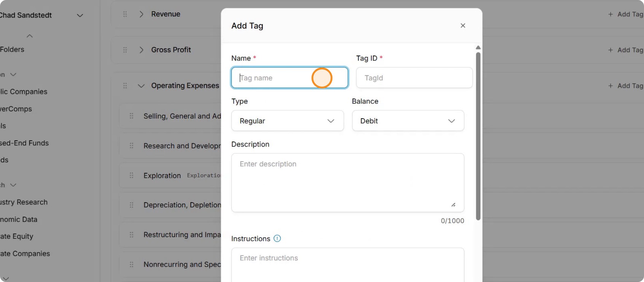
Task: Click the Description text area
Action: [x=348, y=183]
